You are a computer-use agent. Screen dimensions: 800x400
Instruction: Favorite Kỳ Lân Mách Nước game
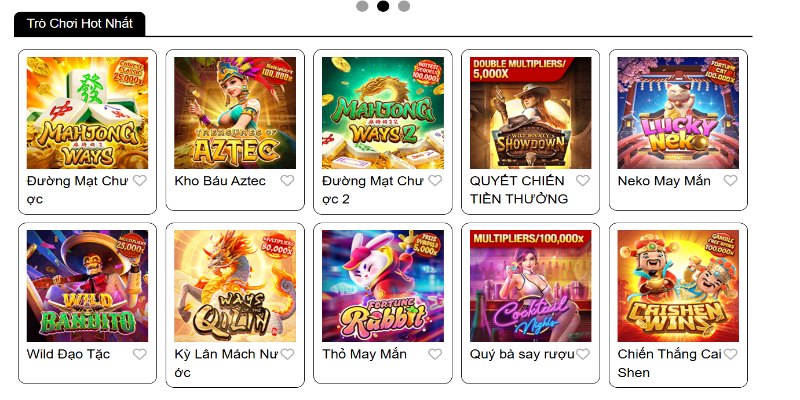pos(287,354)
